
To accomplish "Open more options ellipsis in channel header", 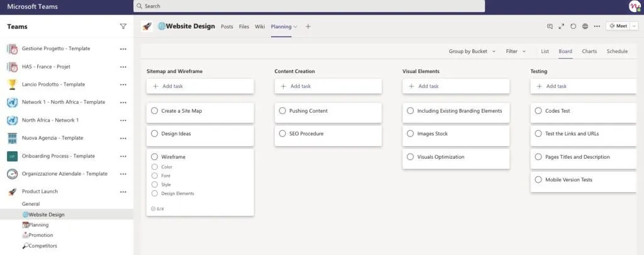I will click(597, 26).
